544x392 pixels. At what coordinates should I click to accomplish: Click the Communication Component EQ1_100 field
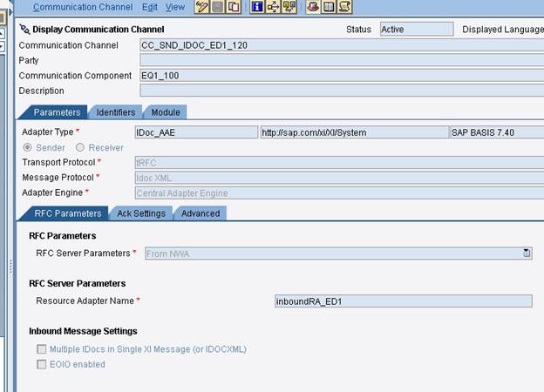click(x=342, y=76)
